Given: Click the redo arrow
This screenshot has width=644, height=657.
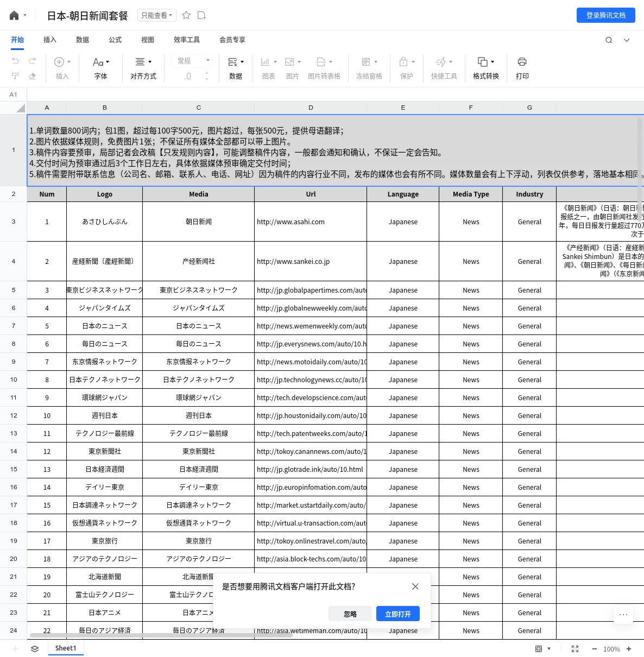Looking at the screenshot, I should click(x=33, y=61).
